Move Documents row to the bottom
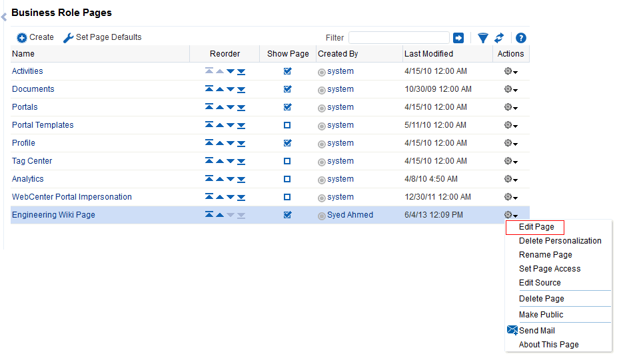 241,90
